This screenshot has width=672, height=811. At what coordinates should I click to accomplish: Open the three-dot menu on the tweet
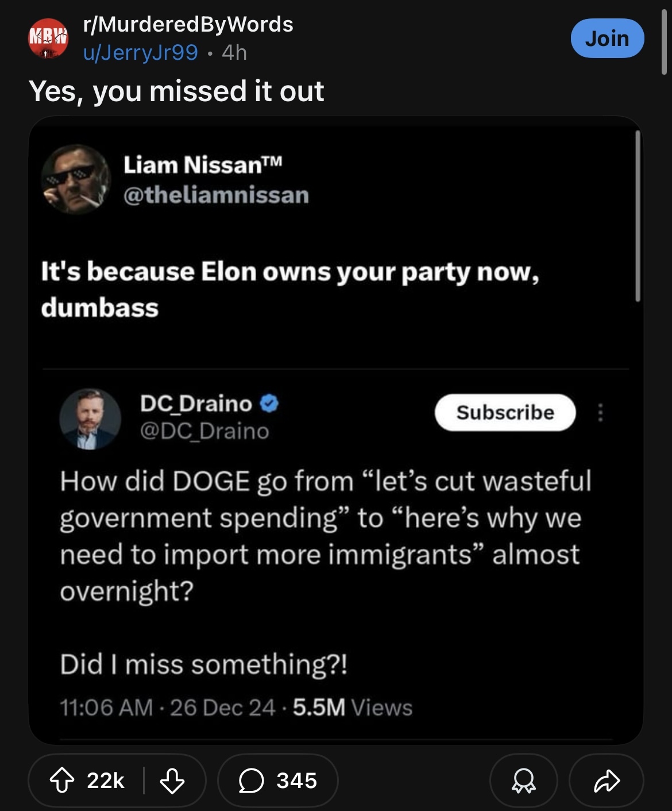coord(600,413)
